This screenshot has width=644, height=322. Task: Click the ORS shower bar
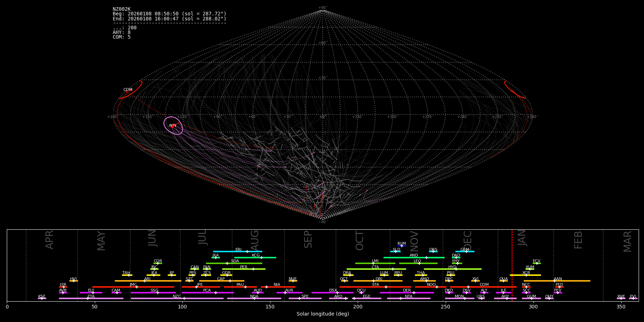[433, 252]
